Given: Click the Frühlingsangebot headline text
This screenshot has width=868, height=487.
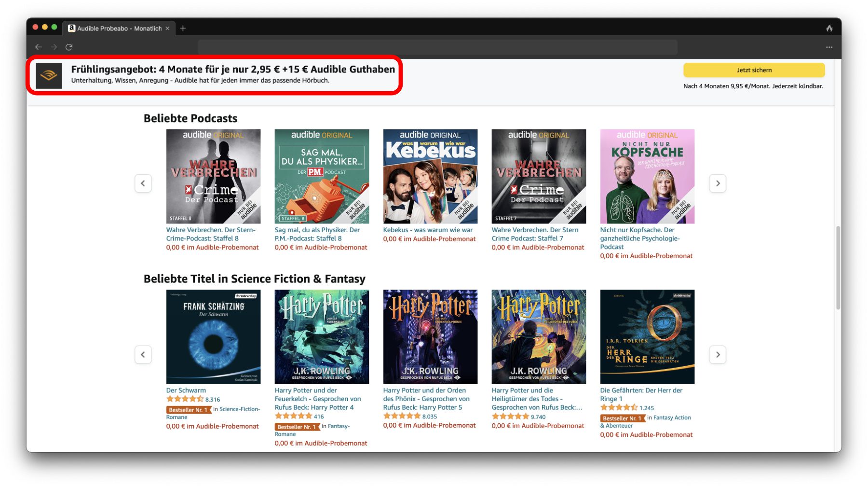Looking at the screenshot, I should pyautogui.click(x=233, y=69).
